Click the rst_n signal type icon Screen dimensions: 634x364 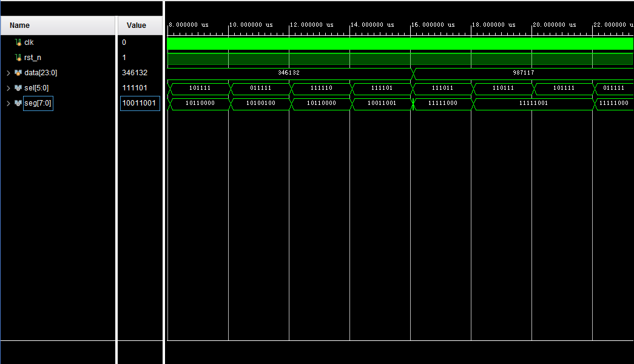coord(19,57)
